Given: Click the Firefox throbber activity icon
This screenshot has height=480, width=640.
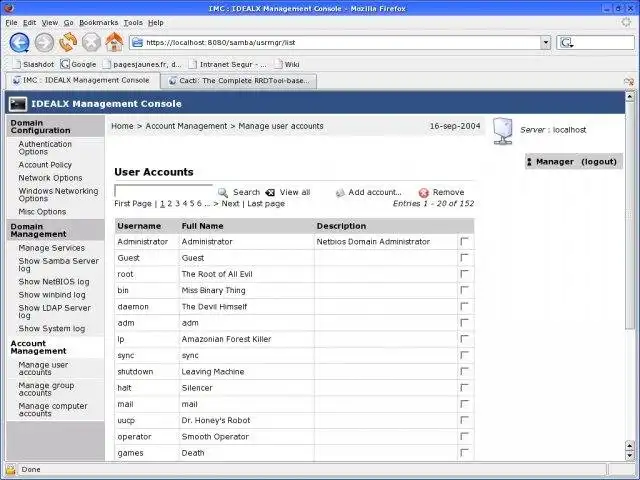Looking at the screenshot, I should tap(626, 22).
